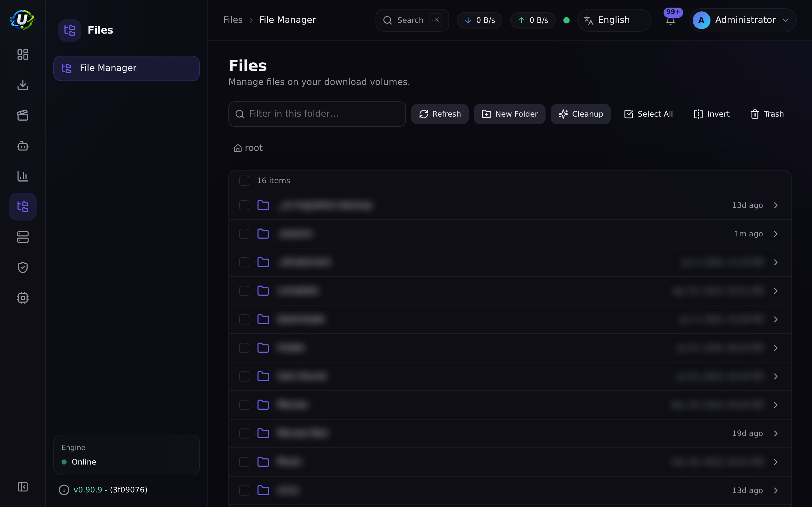Expand first folder via its chevron arrow

776,205
